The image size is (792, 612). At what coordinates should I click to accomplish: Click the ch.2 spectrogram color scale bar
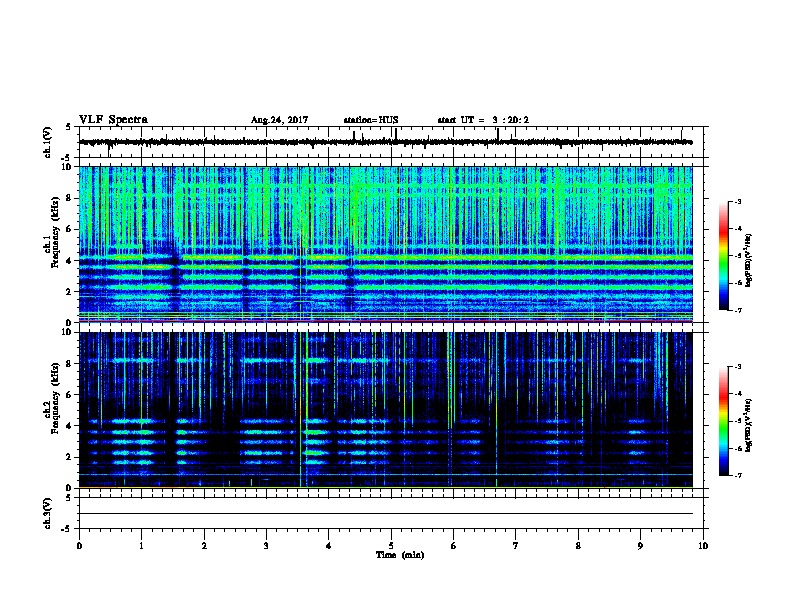click(x=723, y=421)
